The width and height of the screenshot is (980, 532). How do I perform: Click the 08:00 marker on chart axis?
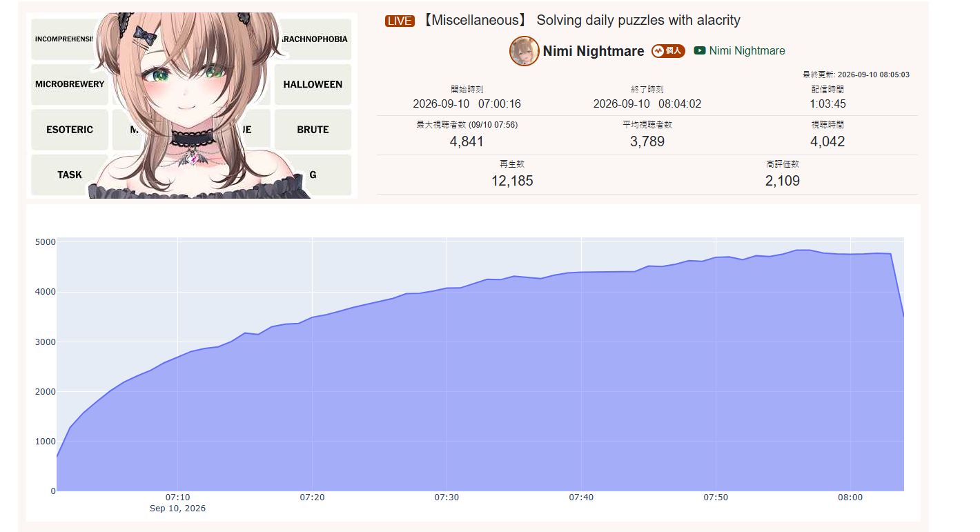850,497
